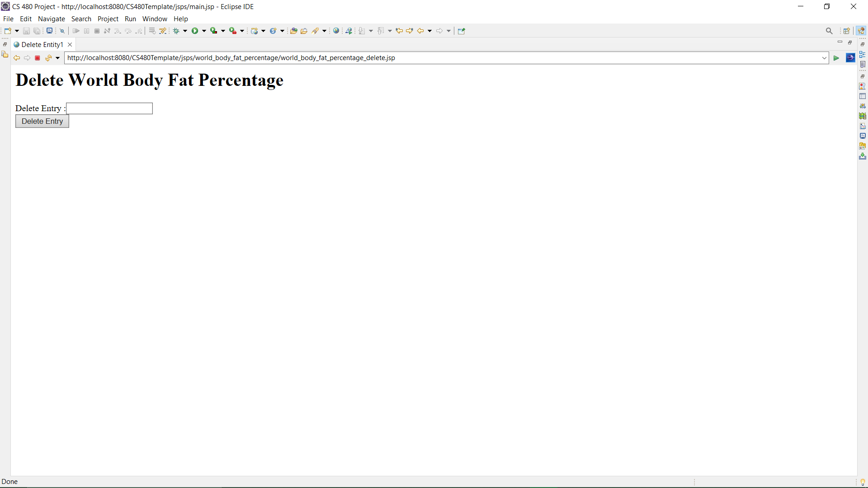Expand the Run configurations dropdown arrow
The width and height of the screenshot is (868, 488).
tap(204, 31)
